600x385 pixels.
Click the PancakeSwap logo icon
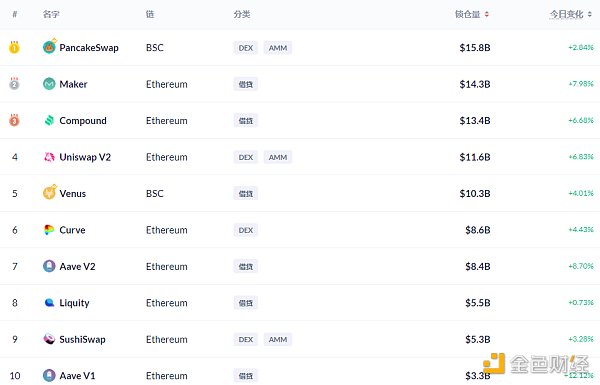coord(49,47)
